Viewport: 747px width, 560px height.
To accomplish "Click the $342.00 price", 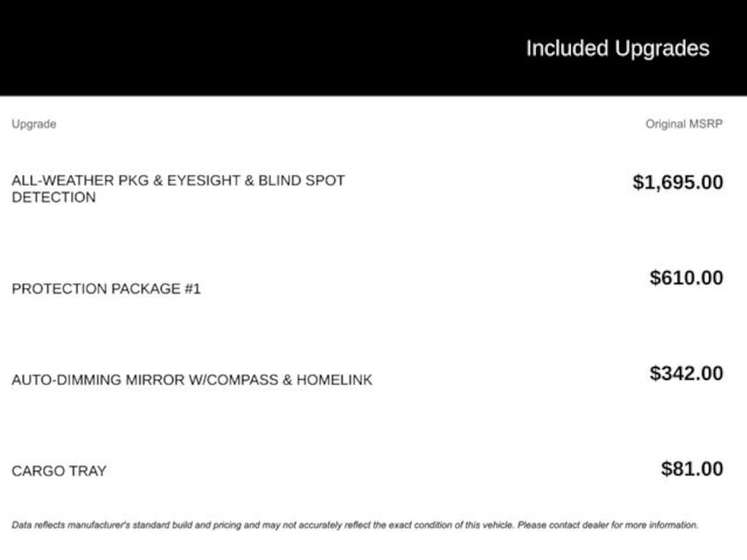I will 686,373.
